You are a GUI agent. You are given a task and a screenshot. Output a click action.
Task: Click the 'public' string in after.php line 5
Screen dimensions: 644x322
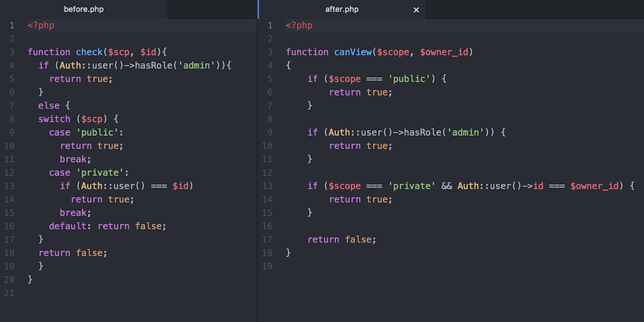pos(410,79)
